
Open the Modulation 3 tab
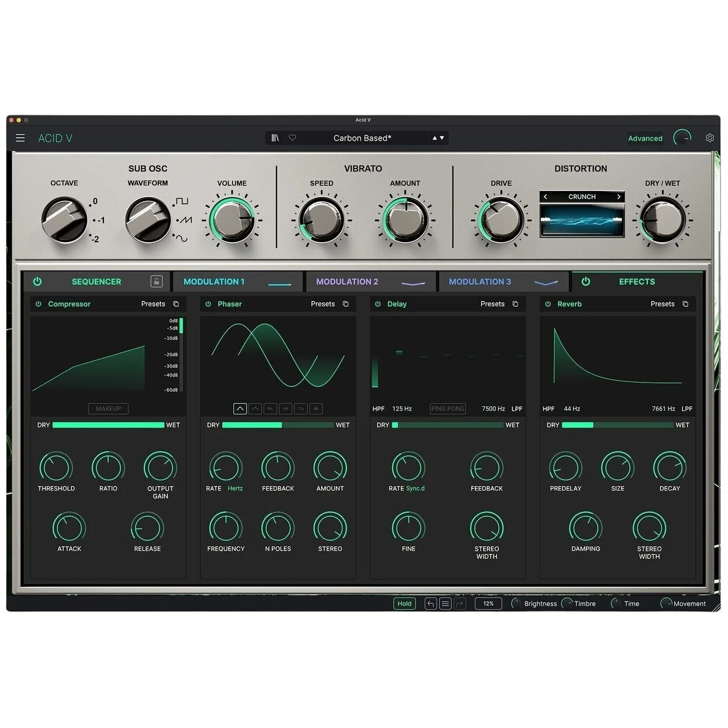pyautogui.click(x=504, y=281)
